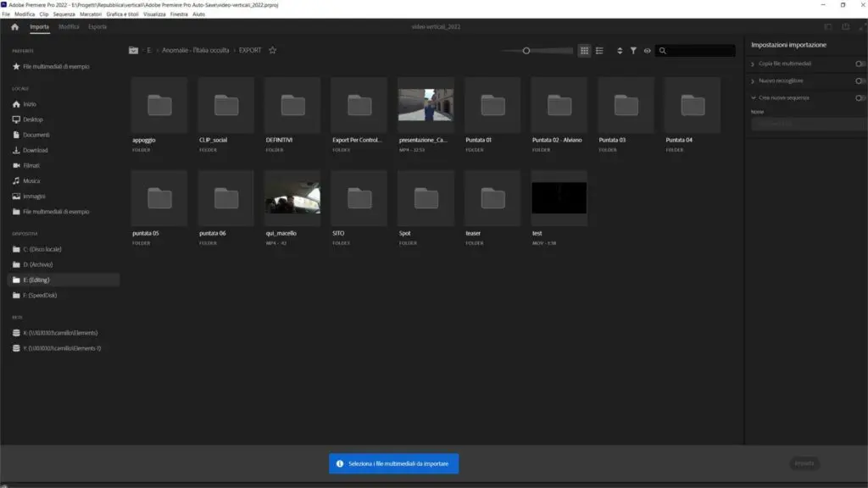
Task: Open the Puntata 01 folder
Action: click(492, 105)
